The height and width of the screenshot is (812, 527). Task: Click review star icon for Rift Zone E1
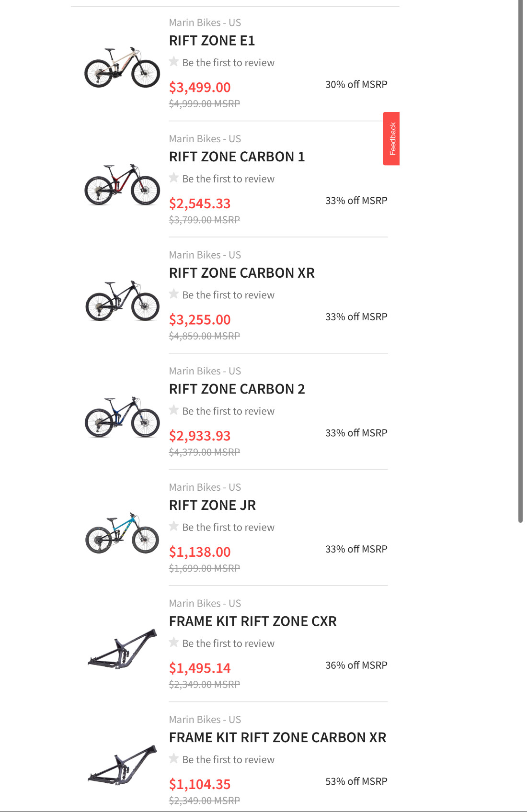tap(174, 62)
